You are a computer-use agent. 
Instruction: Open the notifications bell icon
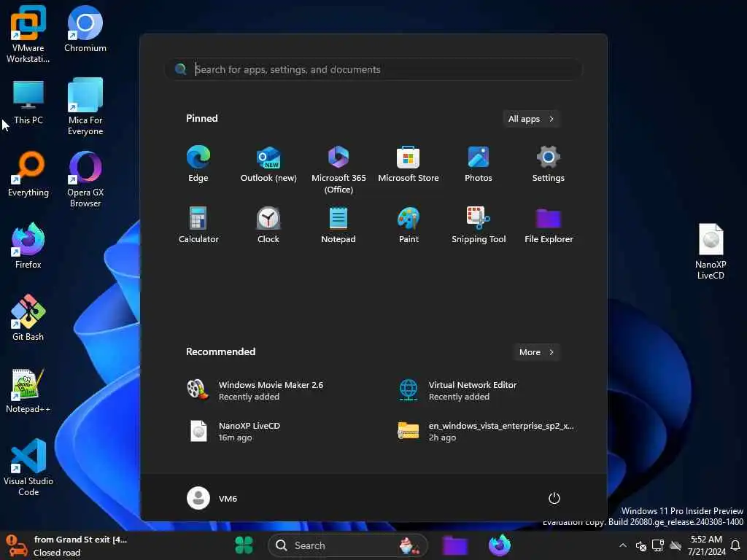pyautogui.click(x=735, y=545)
